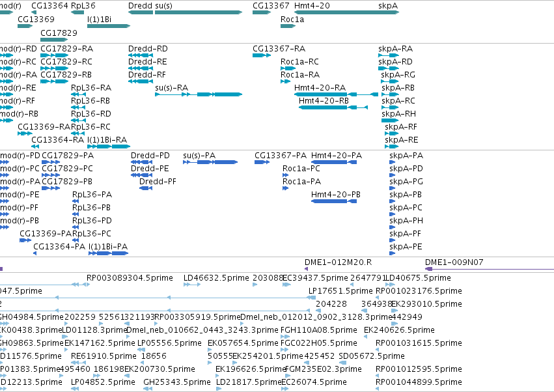Click the GH25343.5prime EST label

coord(177,382)
